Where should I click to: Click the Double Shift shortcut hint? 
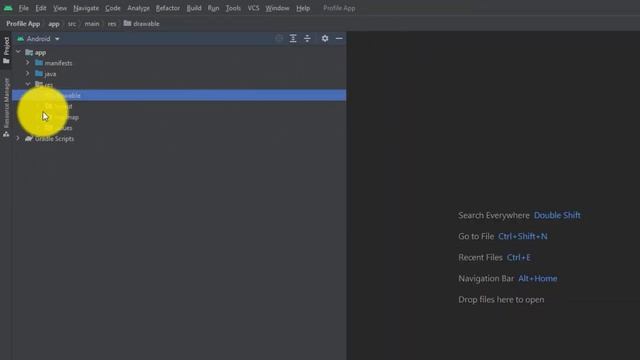[x=557, y=215]
